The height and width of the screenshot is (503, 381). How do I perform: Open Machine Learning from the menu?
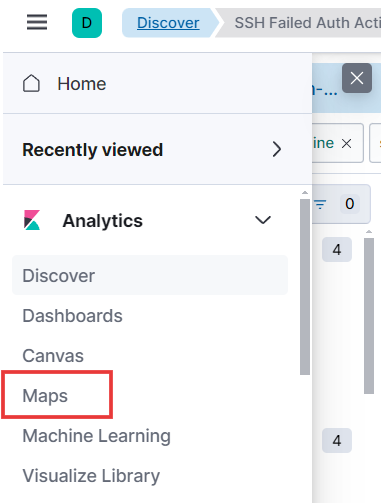(x=96, y=436)
